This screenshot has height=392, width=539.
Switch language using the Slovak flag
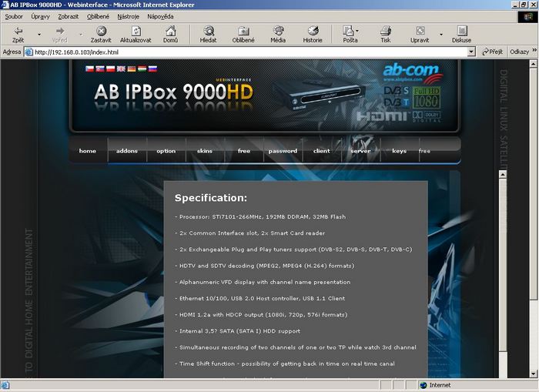point(100,69)
